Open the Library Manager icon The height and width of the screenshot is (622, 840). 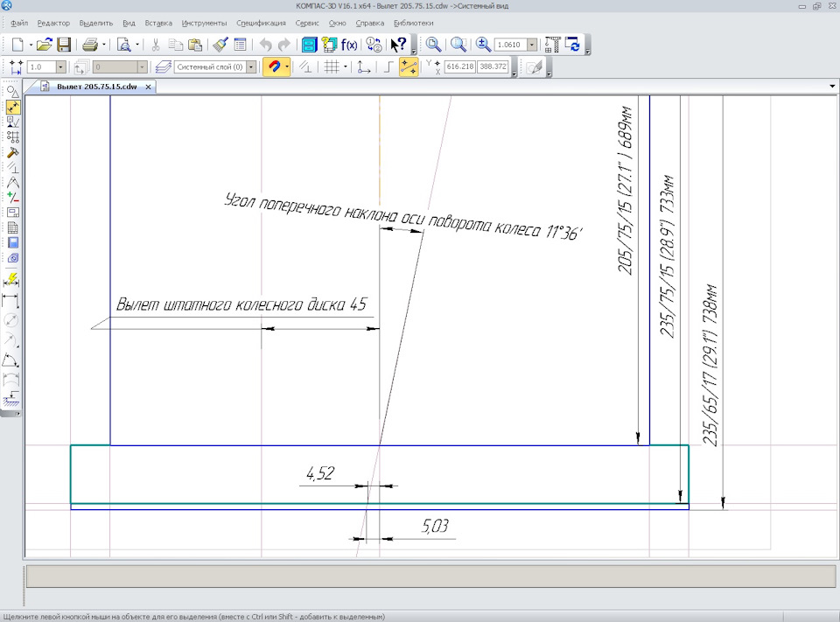[x=309, y=45]
